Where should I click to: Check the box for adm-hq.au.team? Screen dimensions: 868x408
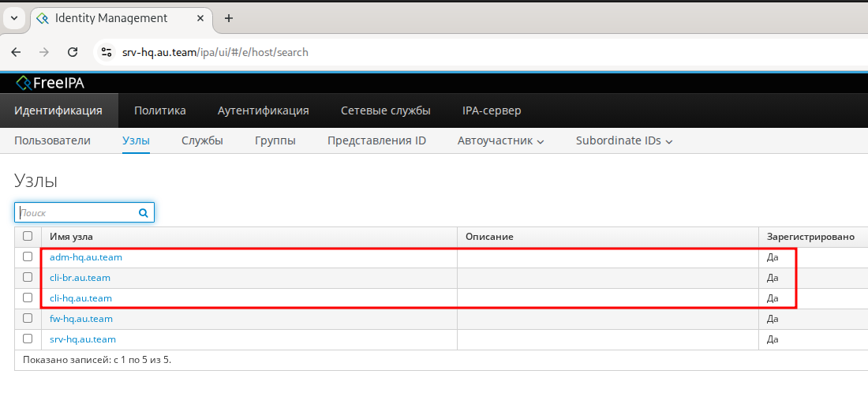28,256
